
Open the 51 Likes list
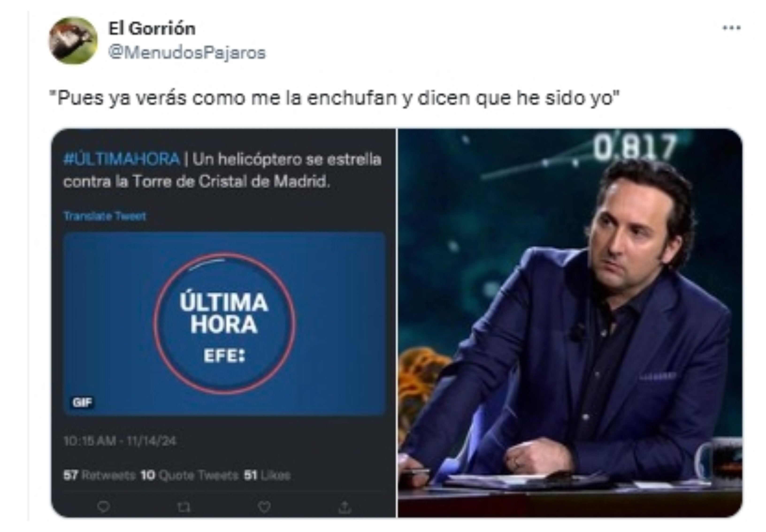[x=267, y=475]
